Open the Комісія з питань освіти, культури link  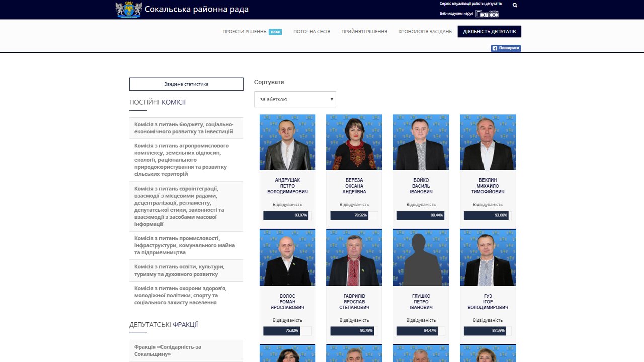(x=180, y=270)
